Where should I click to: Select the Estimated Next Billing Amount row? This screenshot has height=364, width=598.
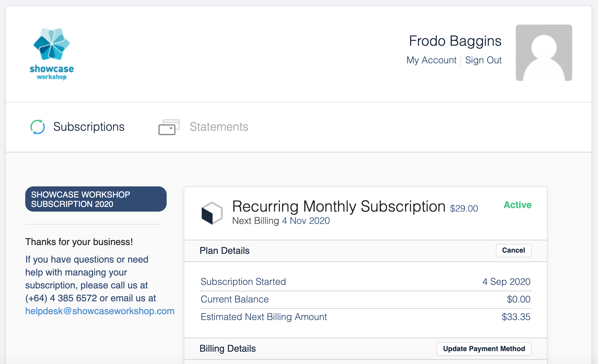(365, 317)
